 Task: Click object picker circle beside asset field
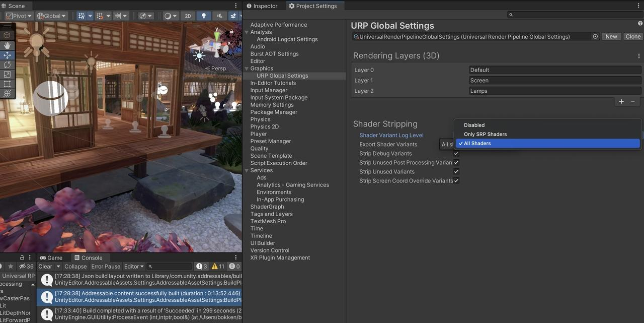tap(595, 36)
